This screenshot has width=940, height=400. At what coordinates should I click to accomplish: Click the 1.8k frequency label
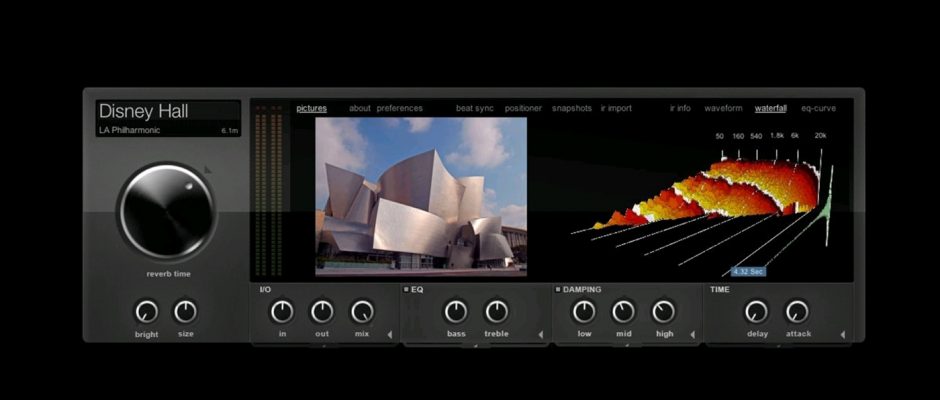click(x=776, y=136)
